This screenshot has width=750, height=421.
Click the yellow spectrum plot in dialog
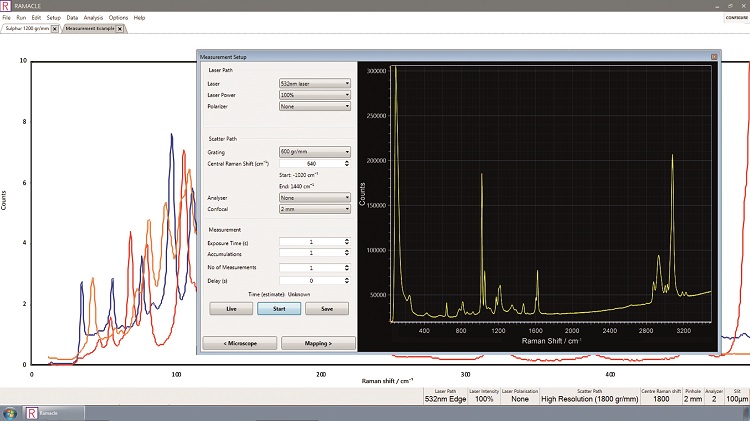click(551, 194)
